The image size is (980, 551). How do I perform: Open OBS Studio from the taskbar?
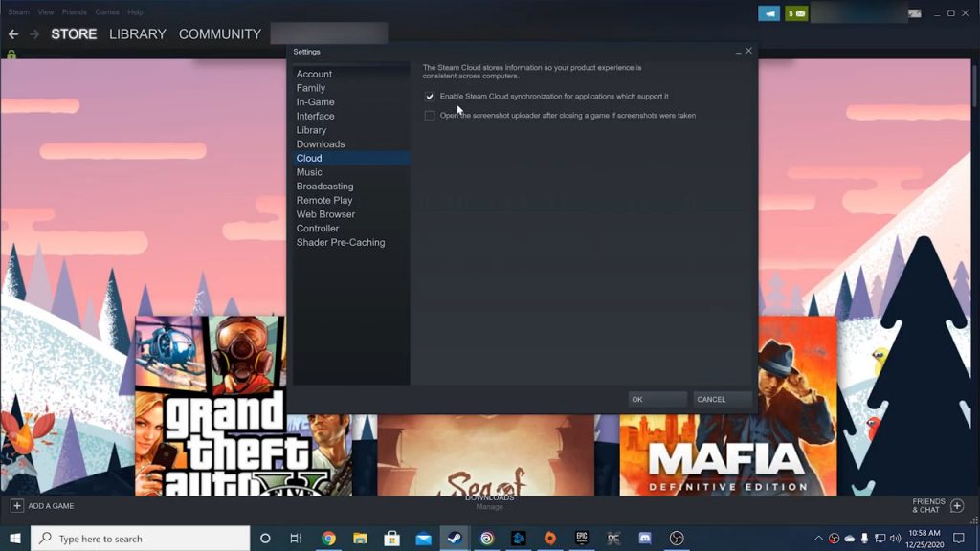point(677,538)
